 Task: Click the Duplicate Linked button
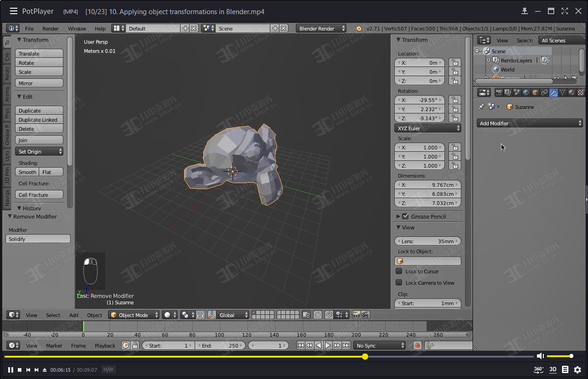pos(39,119)
